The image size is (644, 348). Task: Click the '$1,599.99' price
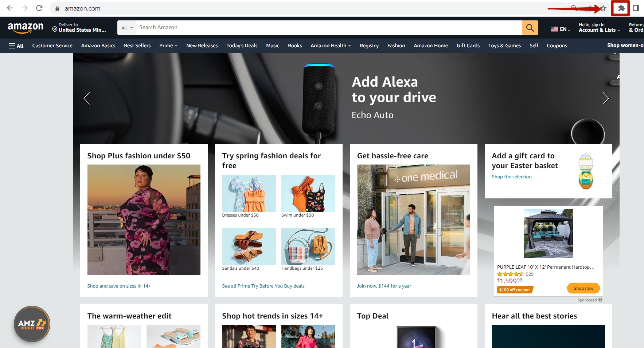coord(510,281)
